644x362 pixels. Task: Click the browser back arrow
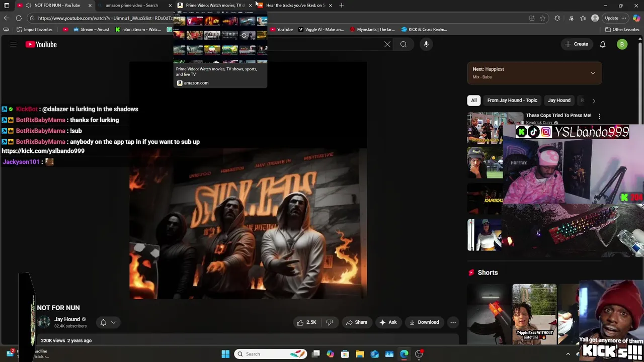click(x=7, y=18)
